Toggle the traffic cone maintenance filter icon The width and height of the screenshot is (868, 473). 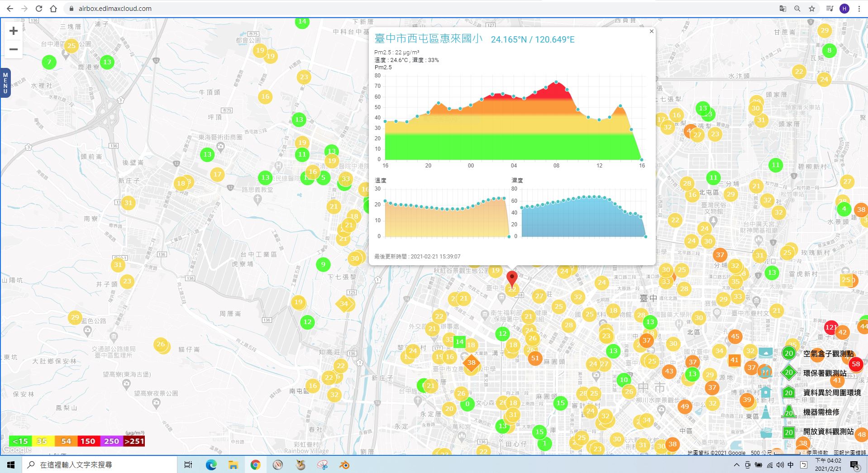766,412
